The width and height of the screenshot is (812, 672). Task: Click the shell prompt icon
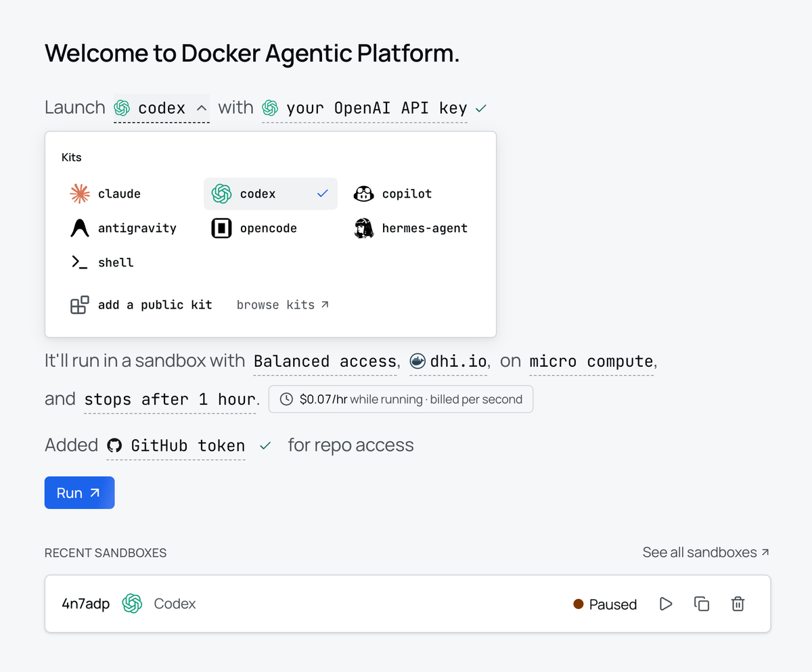80,263
